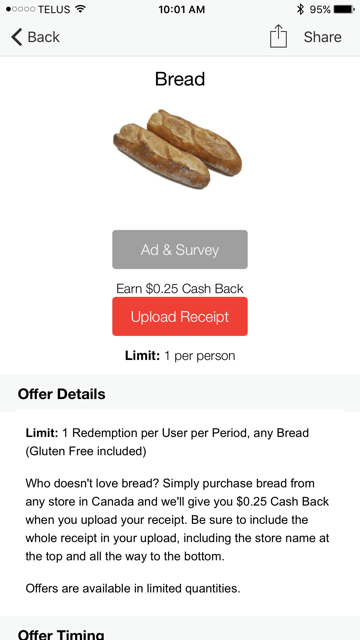The height and width of the screenshot is (640, 360).
Task: Tap the back chevron arrow icon
Action: (x=16, y=37)
